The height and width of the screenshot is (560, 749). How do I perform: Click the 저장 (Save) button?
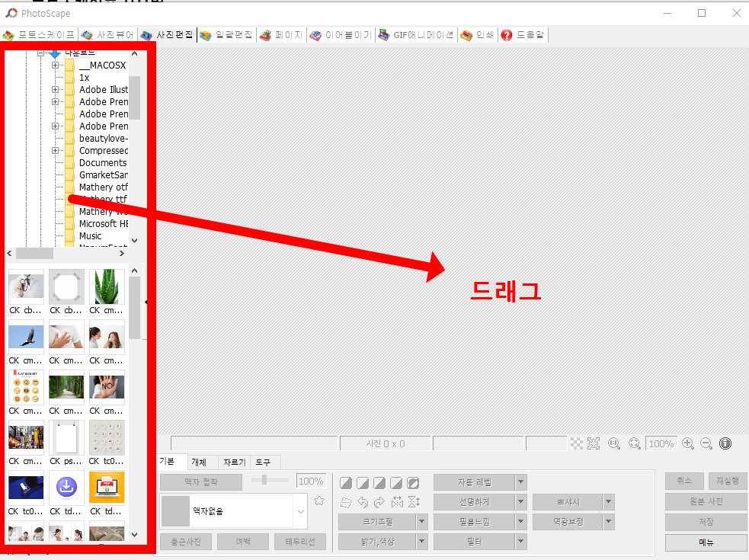[x=706, y=521]
